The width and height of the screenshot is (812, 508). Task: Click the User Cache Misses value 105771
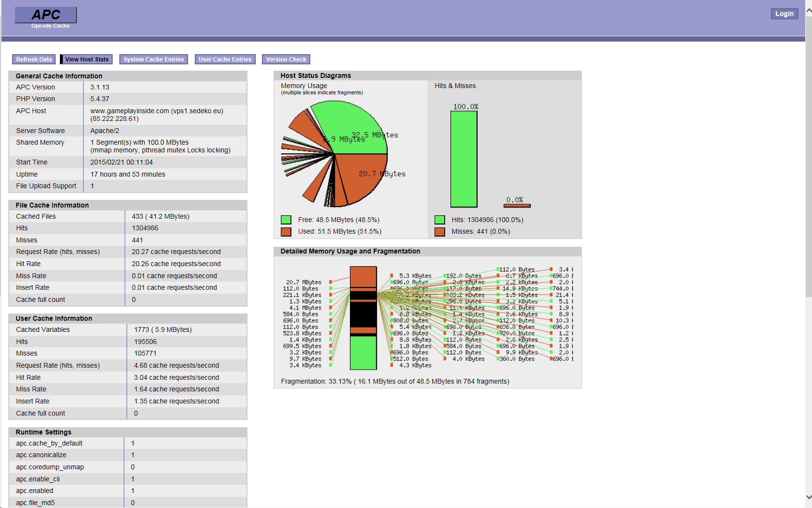[145, 353]
